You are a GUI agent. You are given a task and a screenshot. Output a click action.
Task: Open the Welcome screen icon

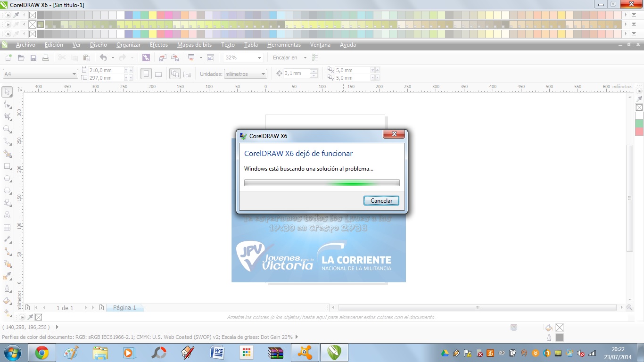[210, 58]
